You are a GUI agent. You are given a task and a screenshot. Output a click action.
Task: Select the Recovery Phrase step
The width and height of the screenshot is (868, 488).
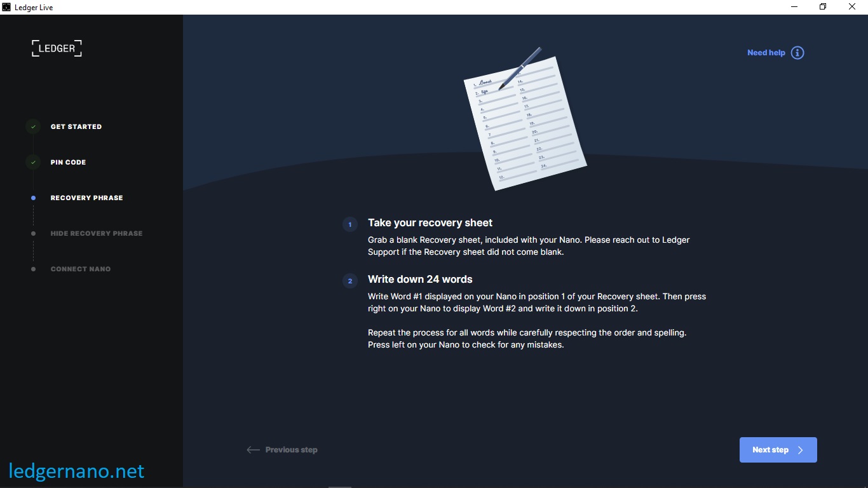[87, 198]
